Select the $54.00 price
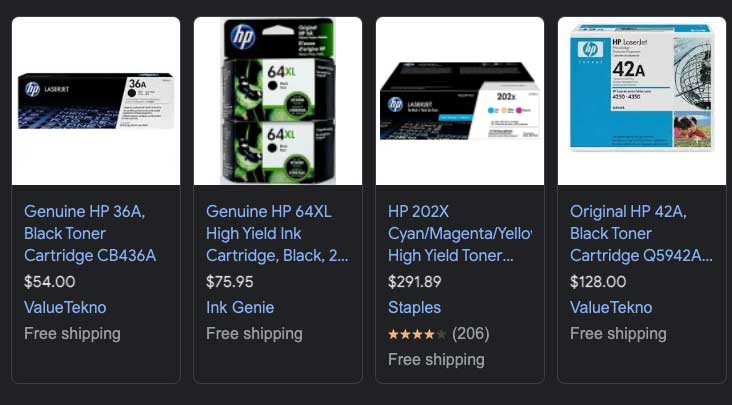 [49, 281]
